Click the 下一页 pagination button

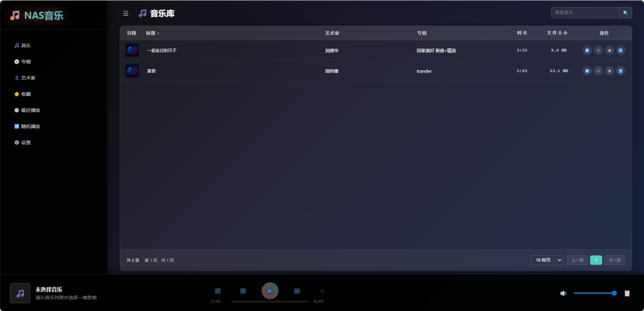[x=614, y=260]
